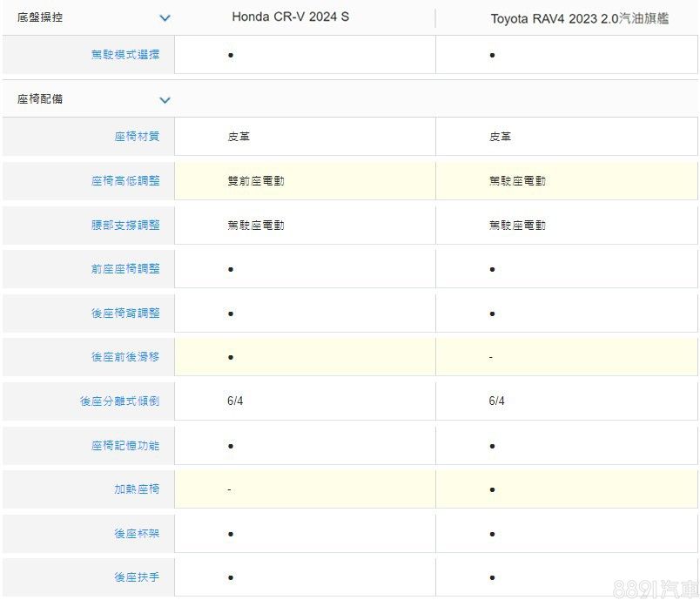This screenshot has width=700, height=600.
Task: Select the Toyota RAV4 2023 2.0汽油旗艦 header
Action: (579, 18)
